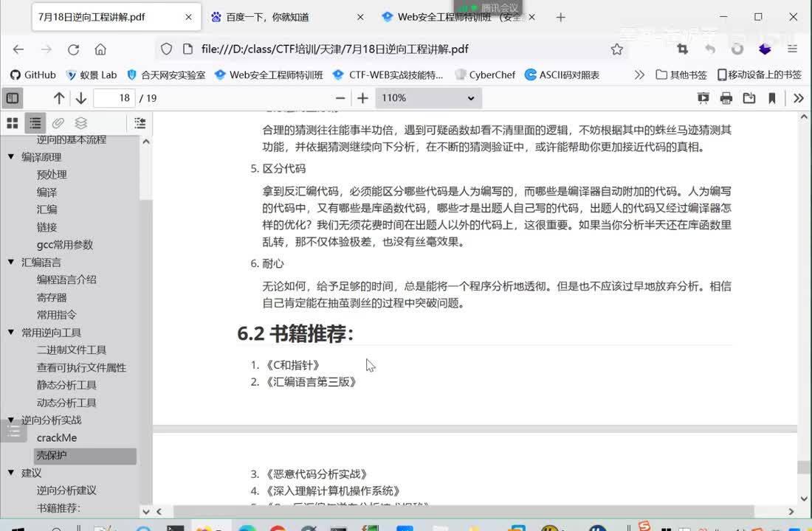Select the highlighted 壳保护 outline entry

(x=85, y=456)
